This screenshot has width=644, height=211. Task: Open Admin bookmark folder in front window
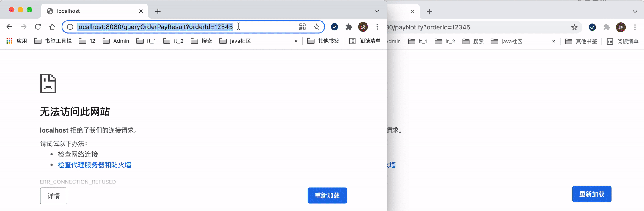tap(116, 41)
